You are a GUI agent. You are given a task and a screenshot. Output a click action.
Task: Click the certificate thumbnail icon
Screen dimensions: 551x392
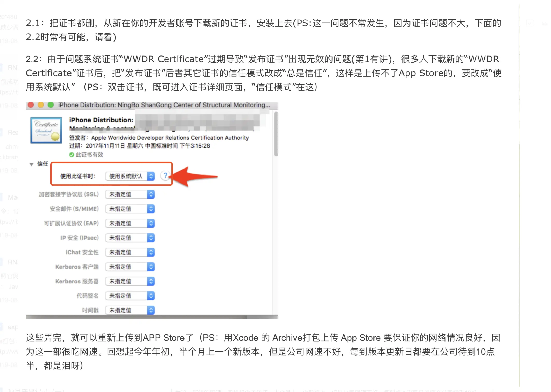click(x=46, y=130)
